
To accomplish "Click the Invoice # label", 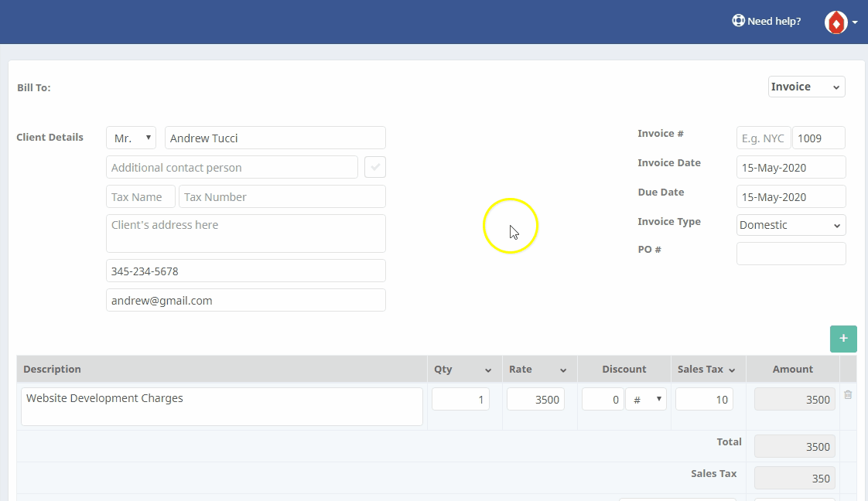I will click(x=661, y=133).
